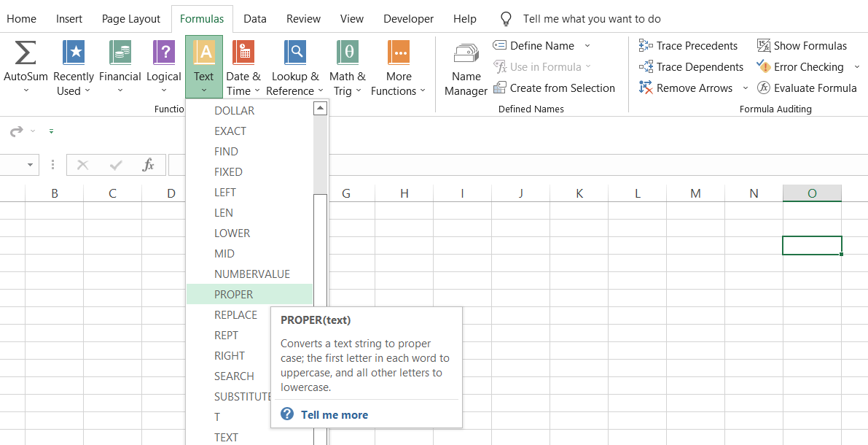Click the Tell me more link
The image size is (868, 445).
click(334, 415)
